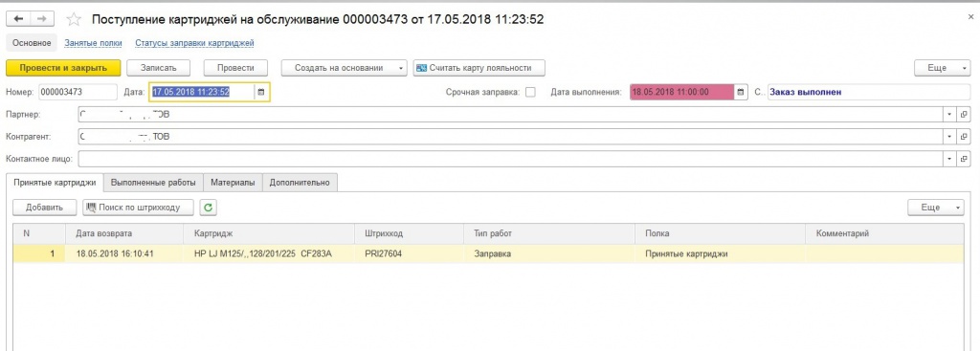The width and height of the screenshot is (980, 351).
Task: Open the Статусы заправки картриджей link
Action: 194,43
